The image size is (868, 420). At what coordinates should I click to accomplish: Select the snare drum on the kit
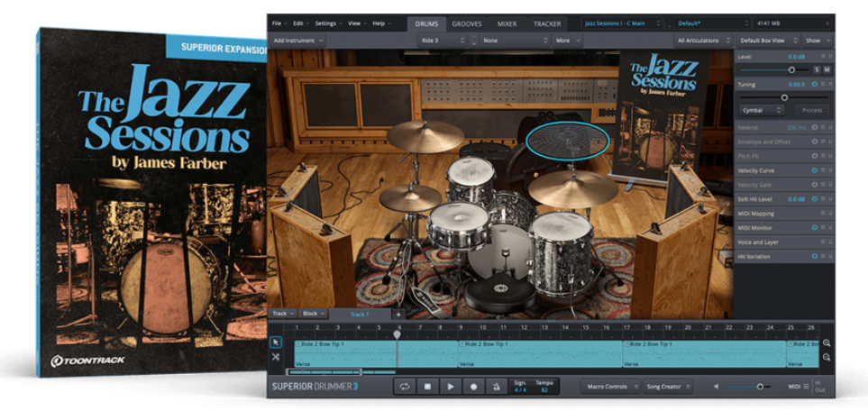(x=460, y=225)
